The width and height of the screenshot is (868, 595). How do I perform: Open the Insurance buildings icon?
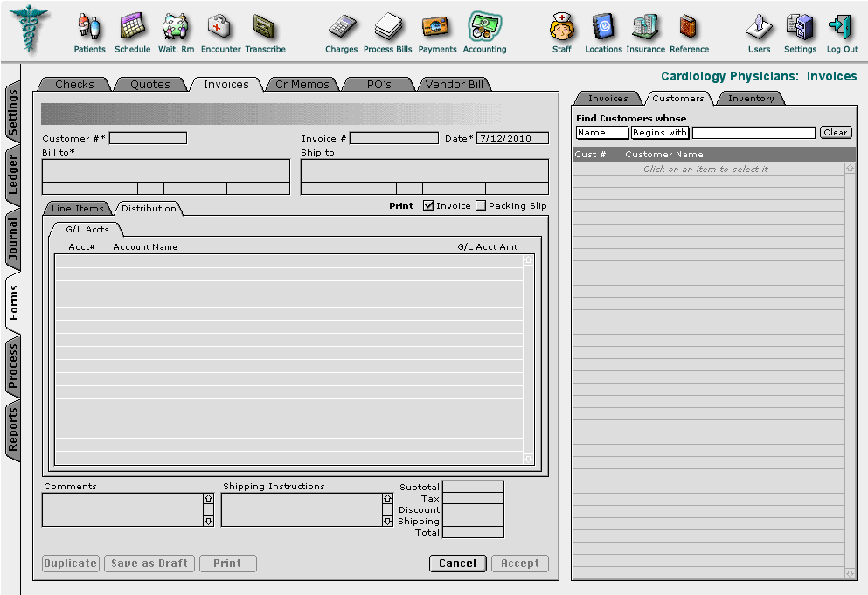645,27
